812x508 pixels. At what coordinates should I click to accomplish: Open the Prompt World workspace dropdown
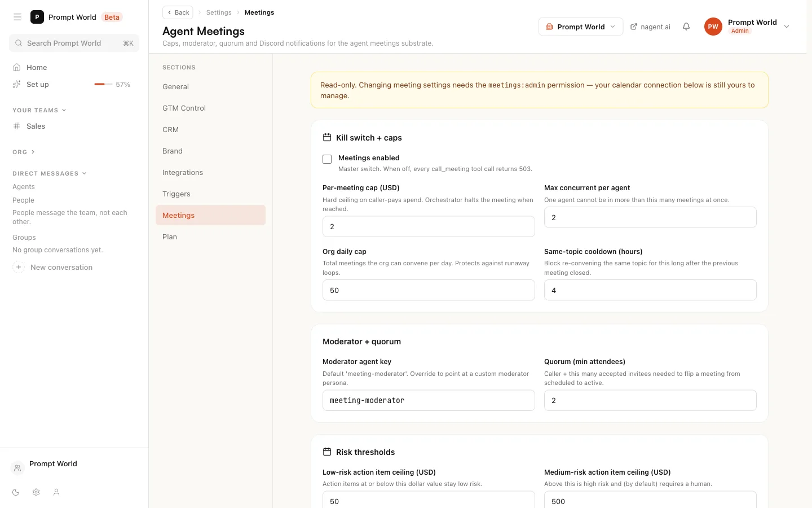pyautogui.click(x=581, y=27)
